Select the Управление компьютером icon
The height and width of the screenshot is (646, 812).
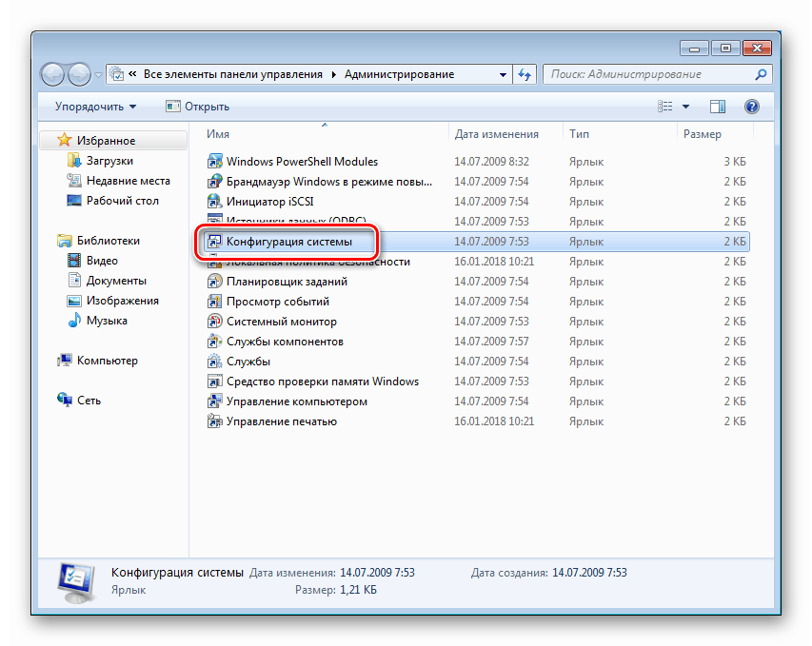(x=214, y=401)
